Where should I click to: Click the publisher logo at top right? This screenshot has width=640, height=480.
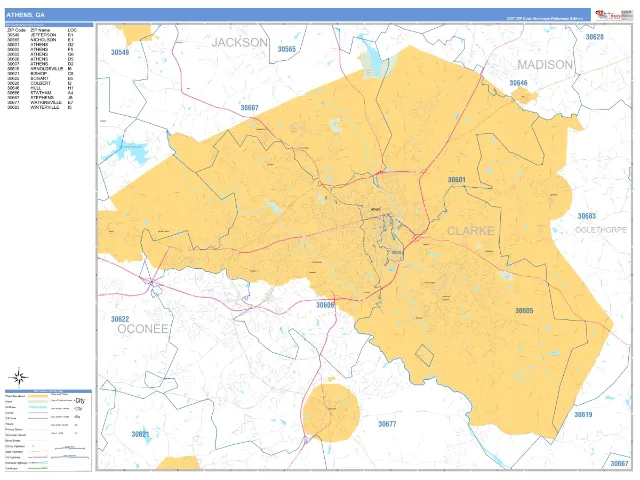point(607,14)
